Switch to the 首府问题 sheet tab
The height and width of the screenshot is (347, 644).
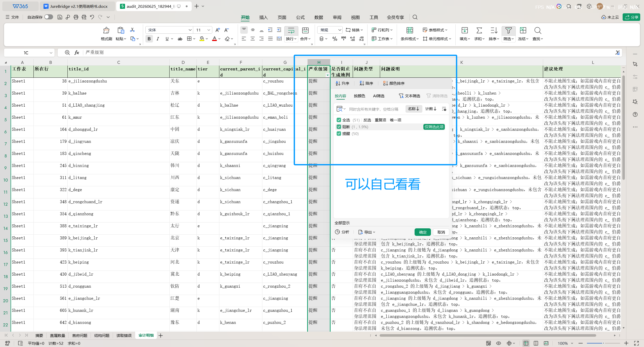79,335
